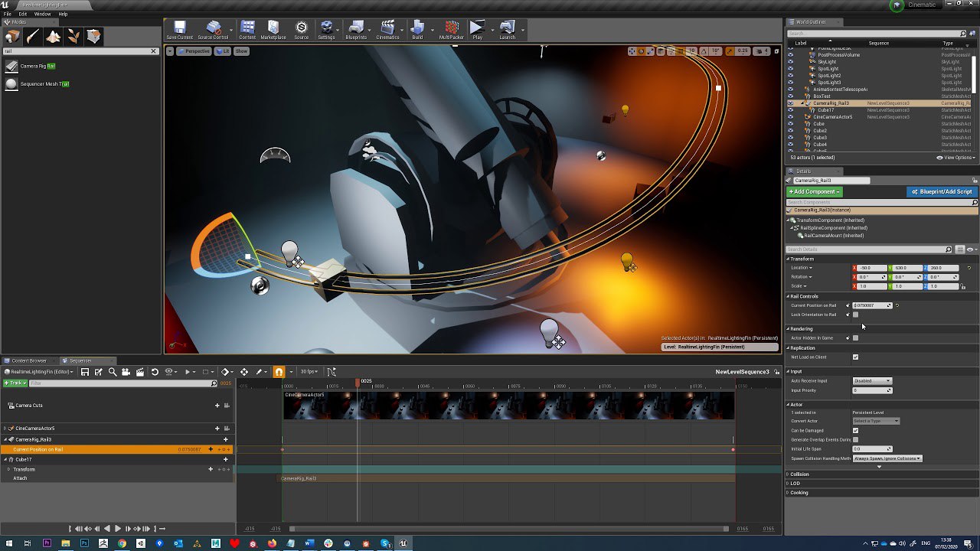Viewport: 980px width, 551px height.
Task: Select Camera Rig Rail in placement list
Action: pos(81,67)
